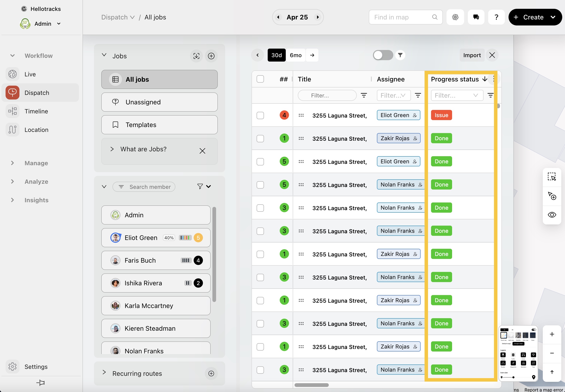Open the Progress status filter dropdown

click(457, 95)
